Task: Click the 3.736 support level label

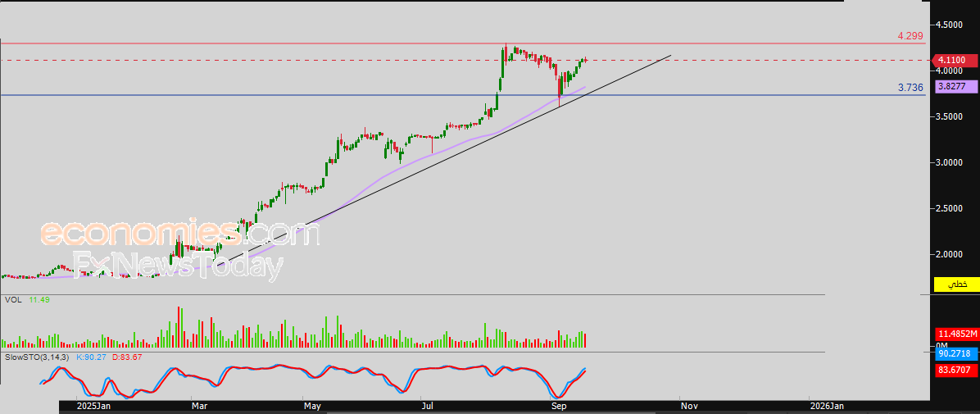Action: pyautogui.click(x=910, y=88)
